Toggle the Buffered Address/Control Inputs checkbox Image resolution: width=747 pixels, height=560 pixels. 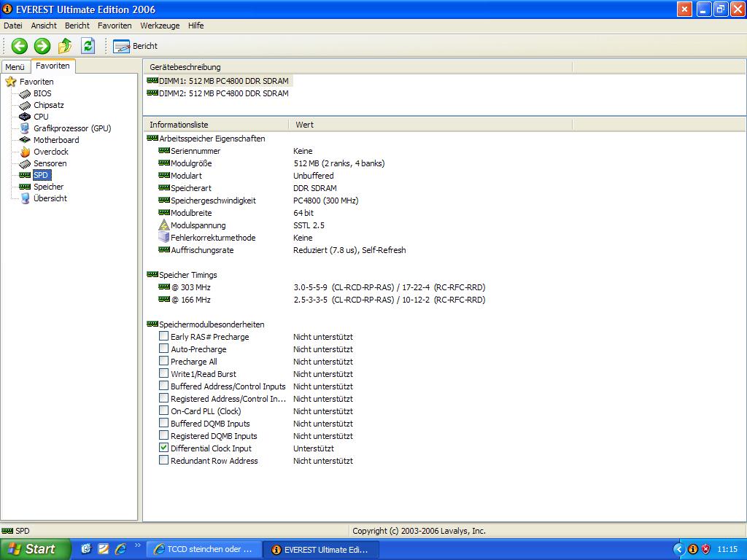pos(163,386)
